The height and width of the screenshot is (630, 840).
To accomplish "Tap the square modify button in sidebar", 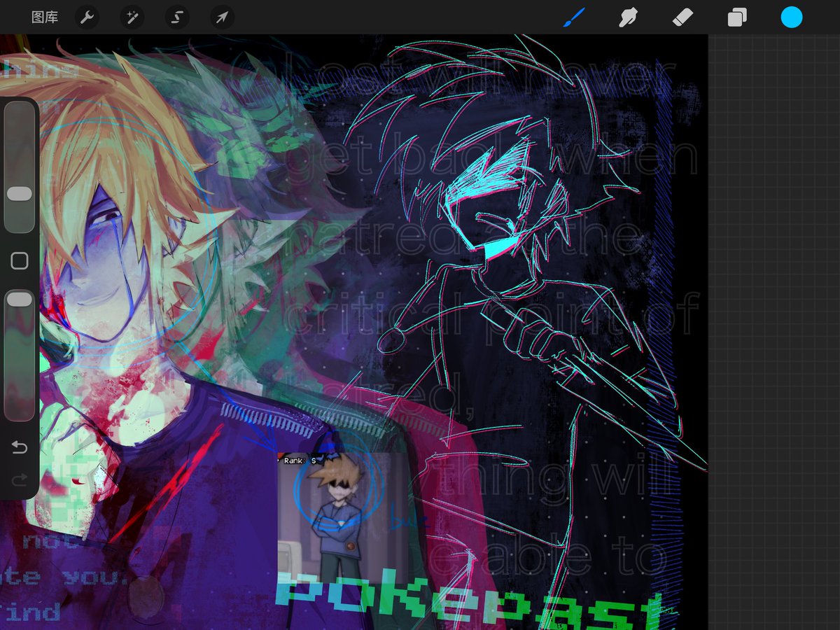I will (x=20, y=261).
